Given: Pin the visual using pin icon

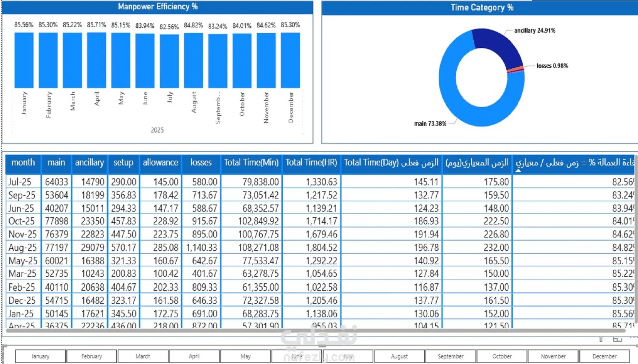Looking at the screenshot, I should pyautogui.click(x=601, y=339).
